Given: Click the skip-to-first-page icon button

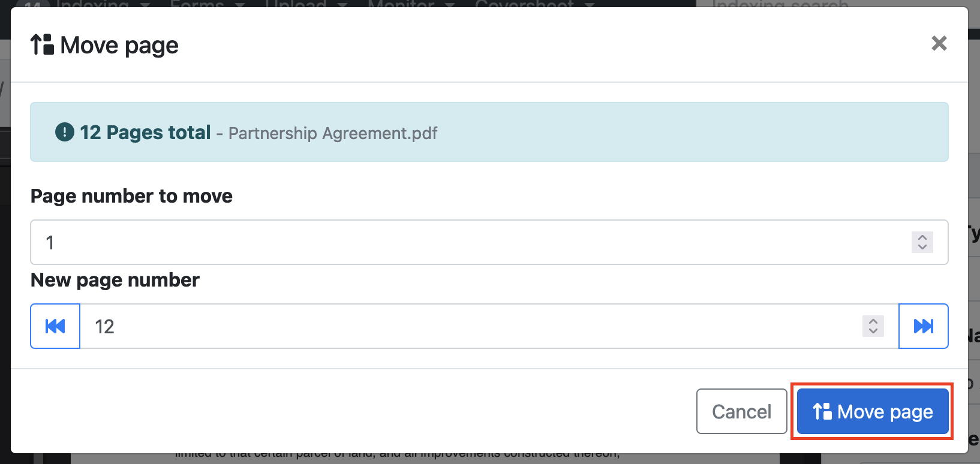Looking at the screenshot, I should (55, 326).
